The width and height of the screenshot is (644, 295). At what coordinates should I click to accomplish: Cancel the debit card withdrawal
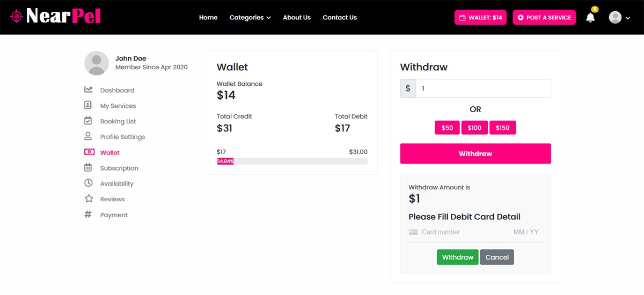497,257
